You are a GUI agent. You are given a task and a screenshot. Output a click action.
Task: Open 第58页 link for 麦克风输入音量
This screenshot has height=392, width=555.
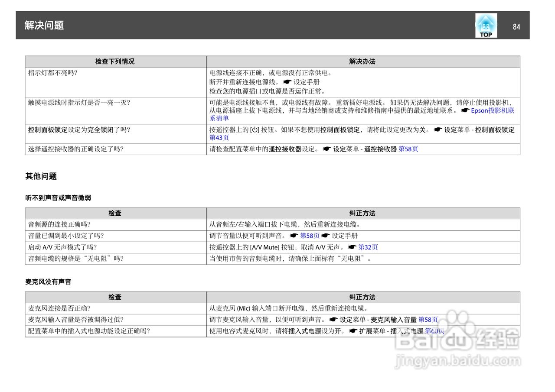point(428,320)
